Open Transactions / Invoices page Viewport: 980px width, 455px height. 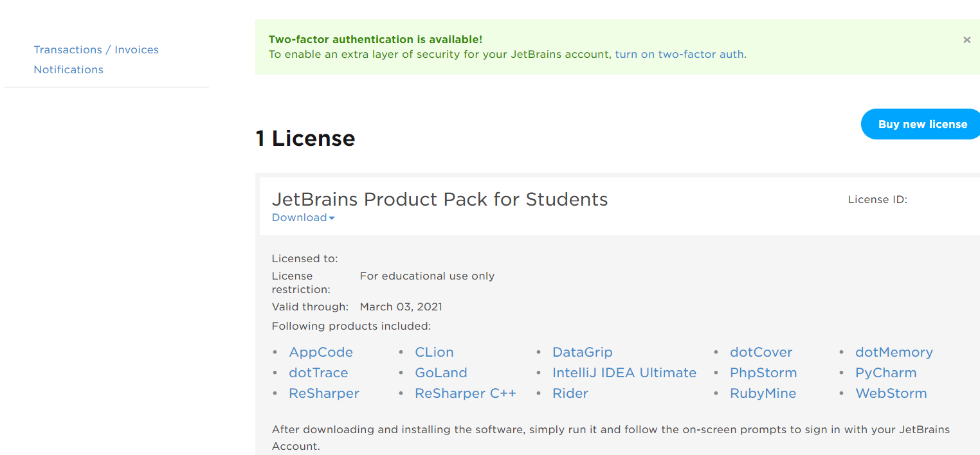tap(96, 50)
